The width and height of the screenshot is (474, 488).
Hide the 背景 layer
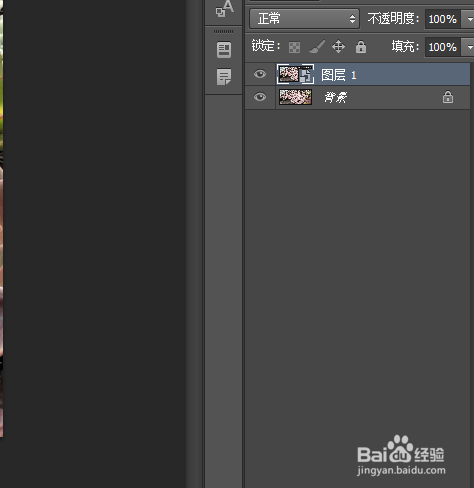260,97
